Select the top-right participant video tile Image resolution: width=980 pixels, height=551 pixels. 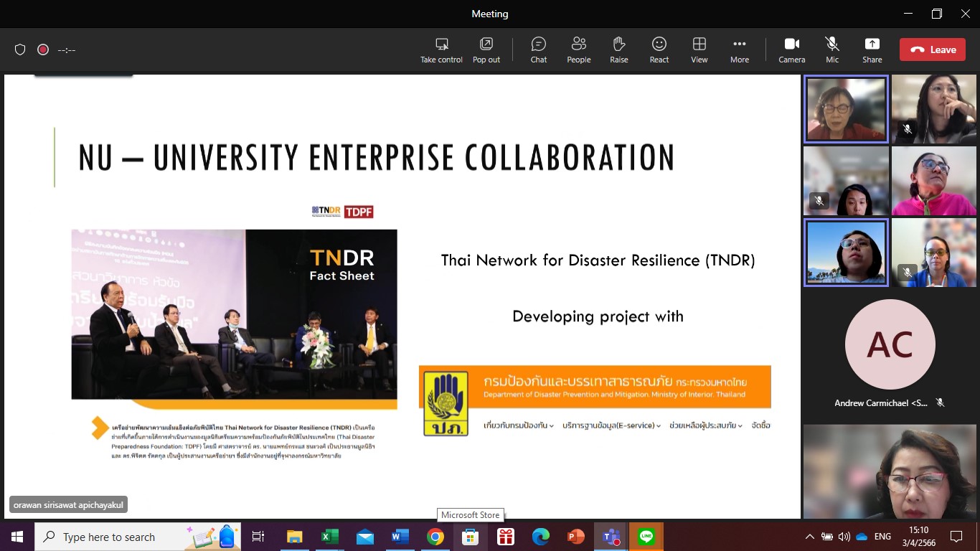(x=933, y=109)
